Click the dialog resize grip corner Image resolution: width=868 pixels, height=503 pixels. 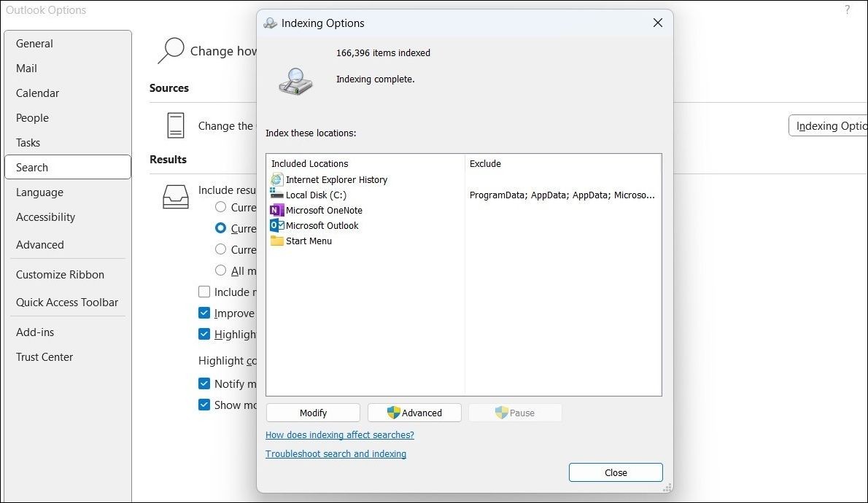click(x=667, y=487)
